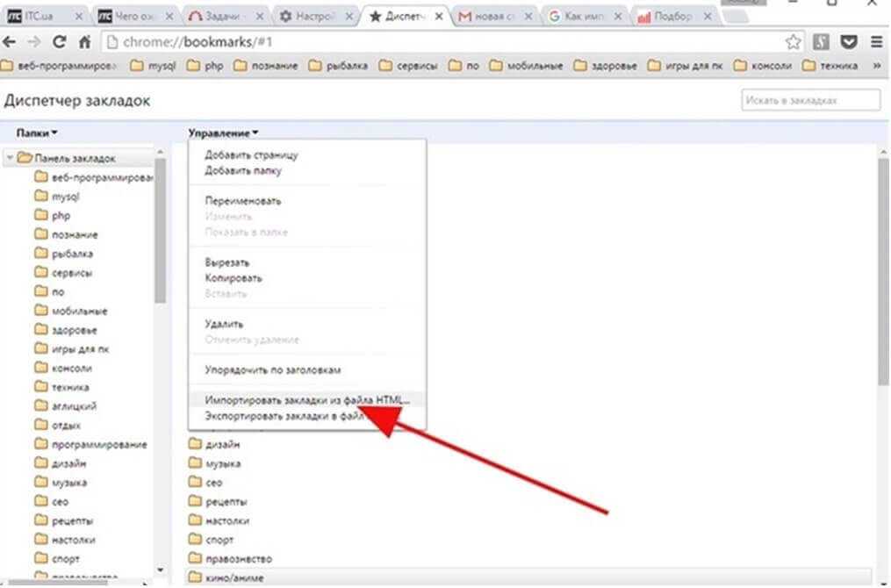Open the правознавство folder in list
This screenshot has height=588, width=891.
[230, 559]
